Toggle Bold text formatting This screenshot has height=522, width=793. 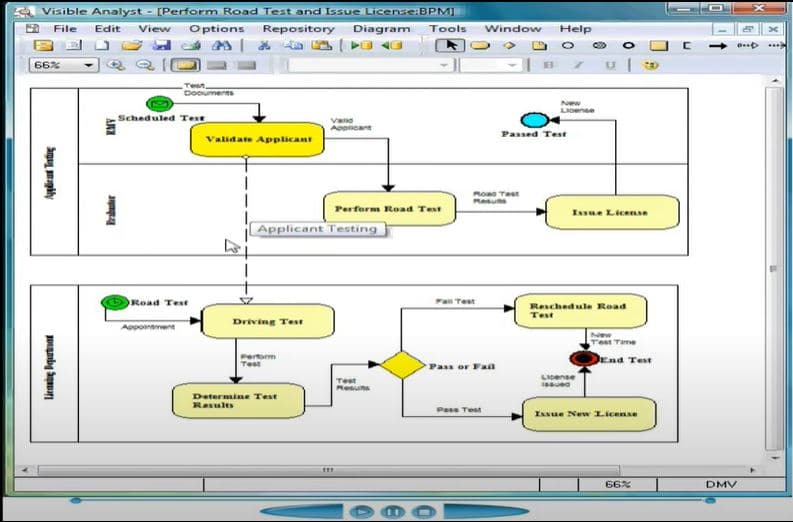547,65
